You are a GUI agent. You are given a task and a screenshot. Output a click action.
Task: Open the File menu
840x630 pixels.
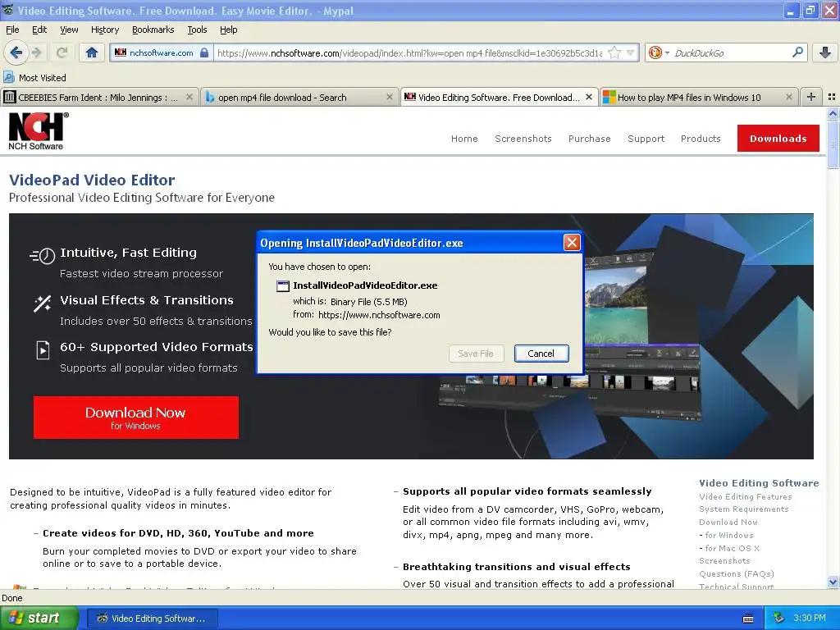click(x=12, y=30)
